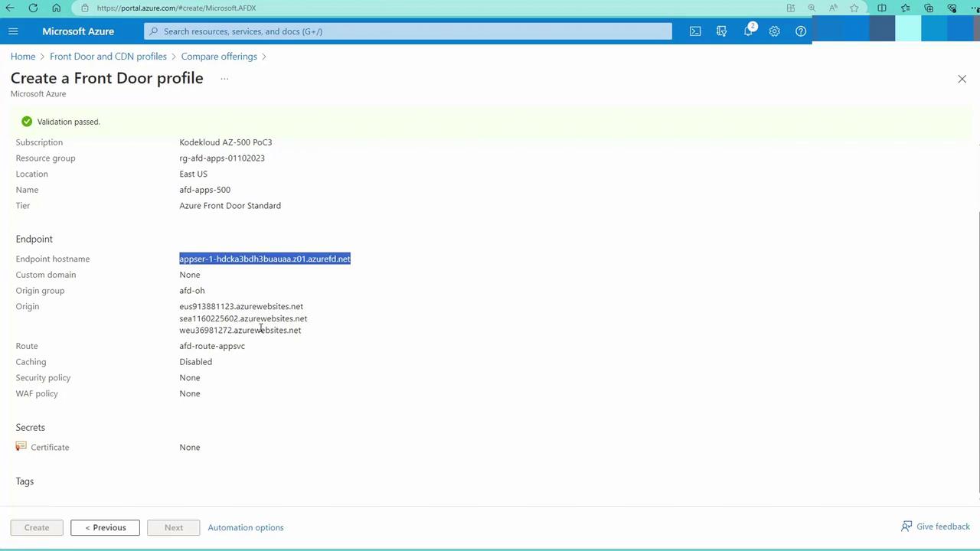Focus the Search resources, services, and docs box
980x551 pixels.
click(x=408, y=31)
